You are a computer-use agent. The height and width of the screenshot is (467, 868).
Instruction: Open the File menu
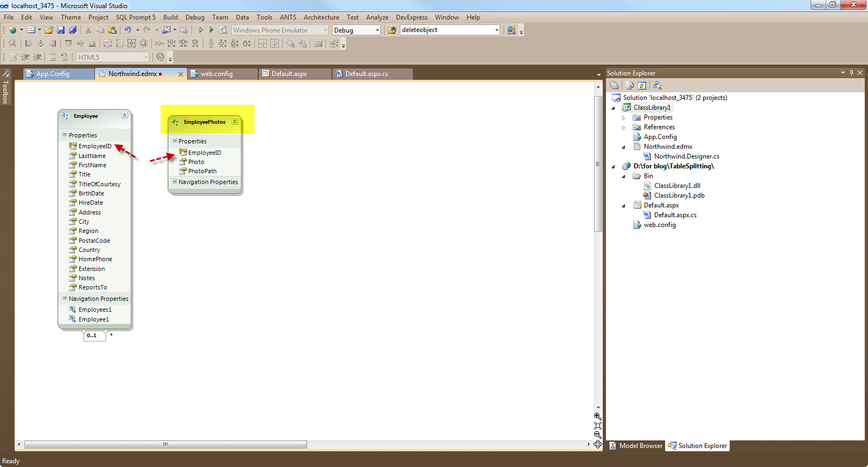[x=9, y=17]
